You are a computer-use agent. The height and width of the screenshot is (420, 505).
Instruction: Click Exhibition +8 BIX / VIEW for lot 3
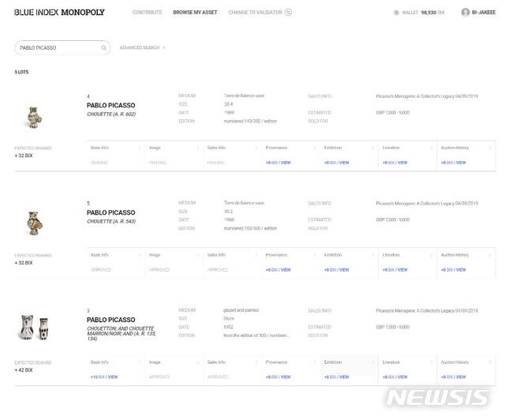[x=337, y=377]
